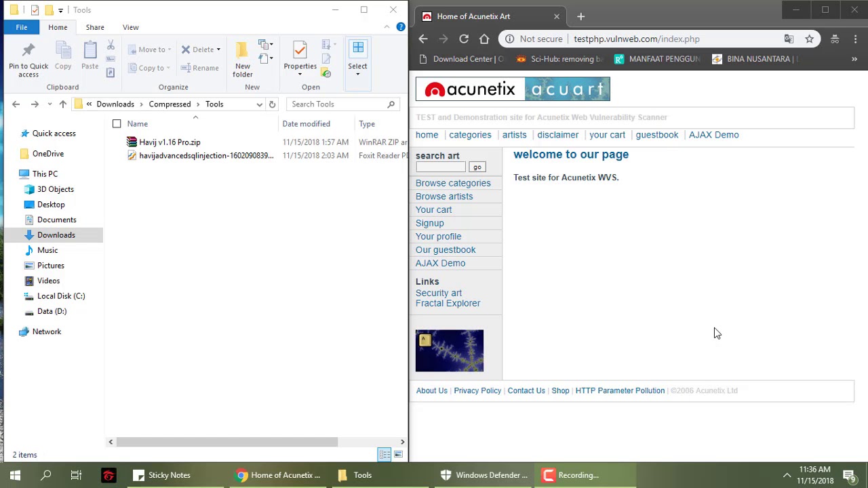Go up one folder level in Explorer

62,104
